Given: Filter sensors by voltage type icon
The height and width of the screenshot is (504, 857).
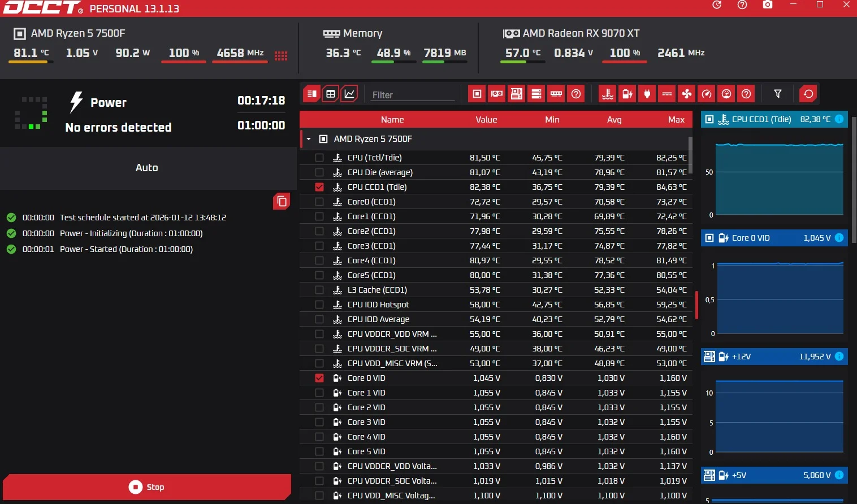Looking at the screenshot, I should (x=627, y=94).
